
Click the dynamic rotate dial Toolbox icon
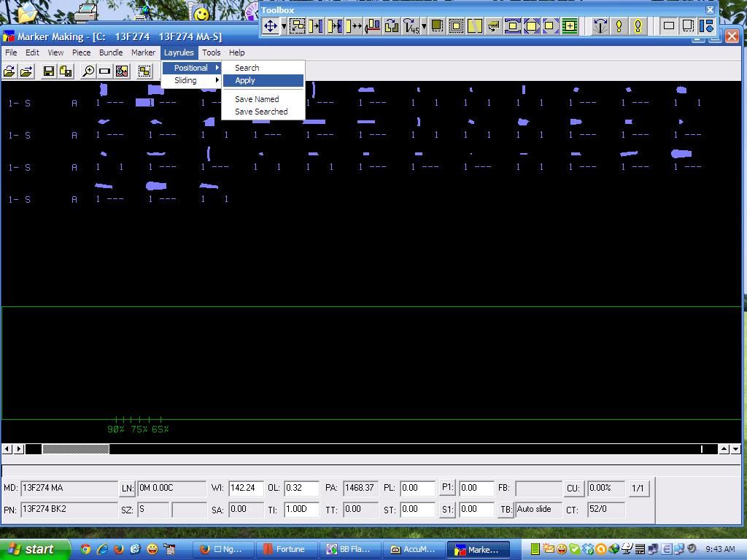tap(600, 26)
